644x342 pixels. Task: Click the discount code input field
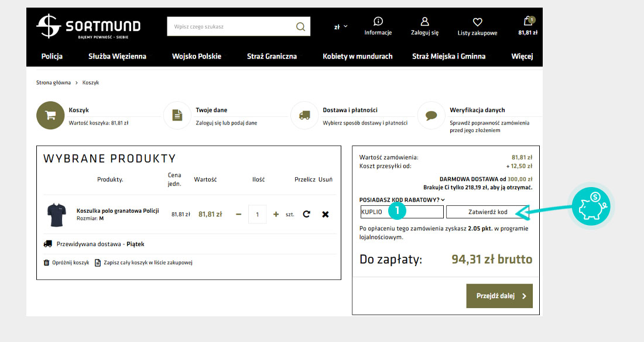coord(402,212)
